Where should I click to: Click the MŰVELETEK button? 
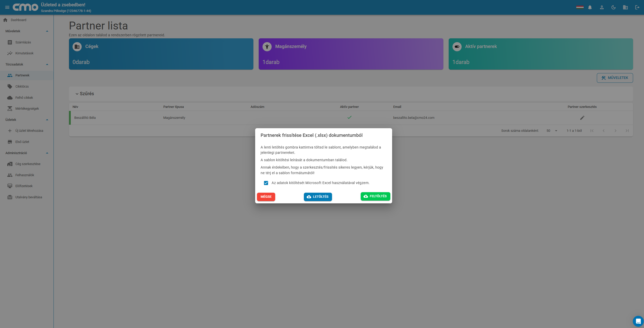[615, 78]
